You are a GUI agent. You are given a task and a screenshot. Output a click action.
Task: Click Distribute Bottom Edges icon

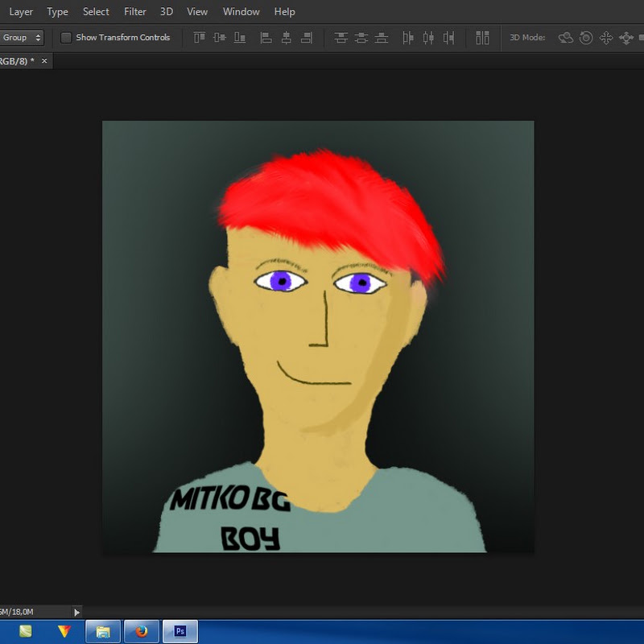(x=381, y=38)
